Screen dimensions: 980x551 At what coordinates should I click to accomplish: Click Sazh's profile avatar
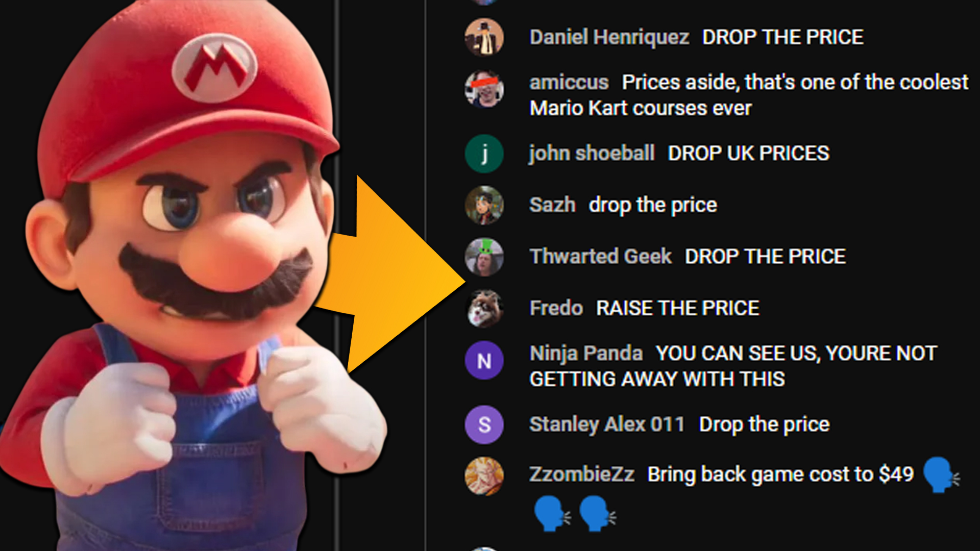(x=484, y=205)
